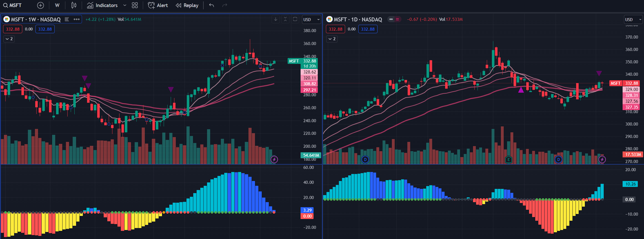Click the 329.00 moving average label on daily axis
The height and width of the screenshot is (239, 644).
point(631,90)
